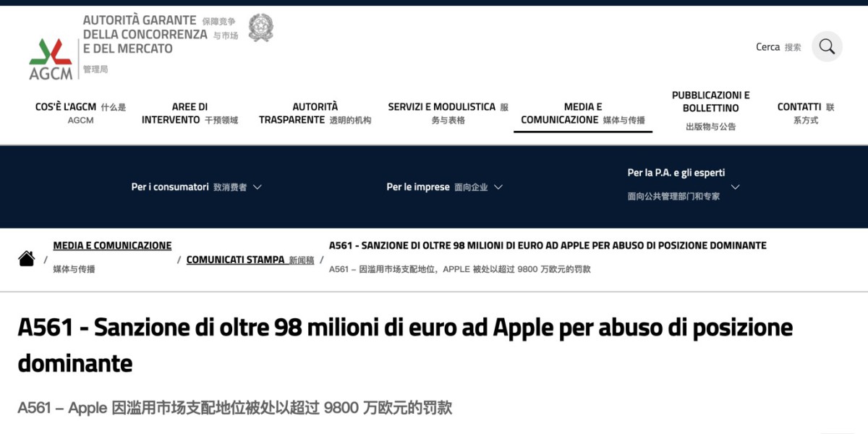Click the circular search button background

(826, 46)
